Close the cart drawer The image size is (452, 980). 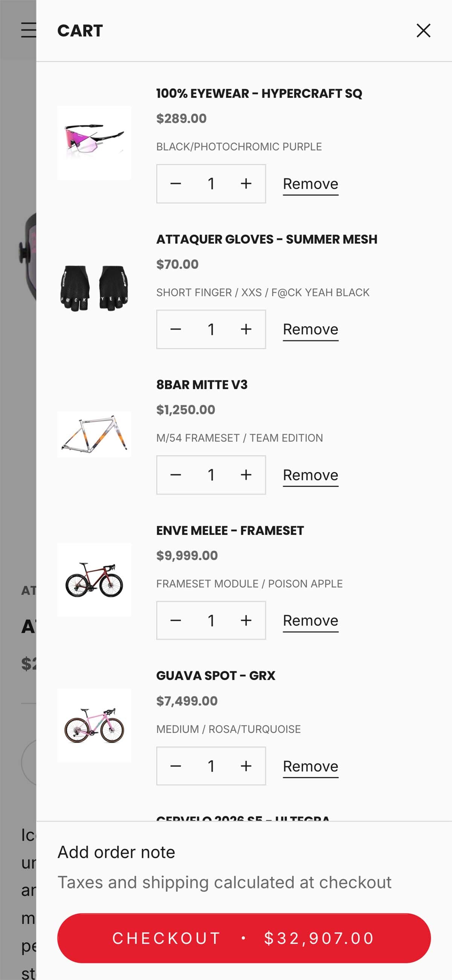423,31
